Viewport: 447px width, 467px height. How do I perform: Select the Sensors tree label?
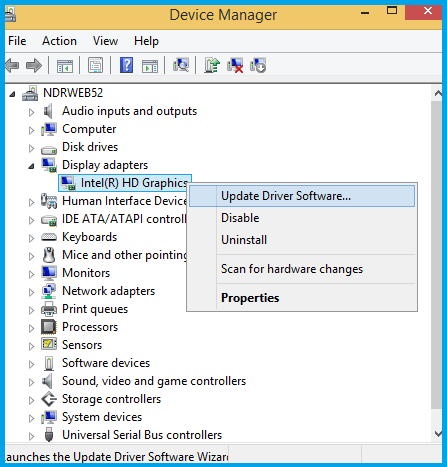click(x=82, y=345)
